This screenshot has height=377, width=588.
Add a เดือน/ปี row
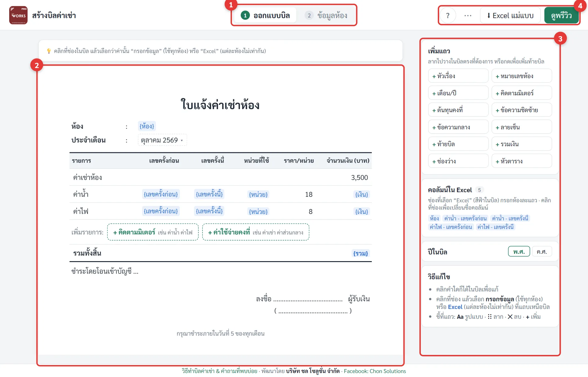pos(458,93)
